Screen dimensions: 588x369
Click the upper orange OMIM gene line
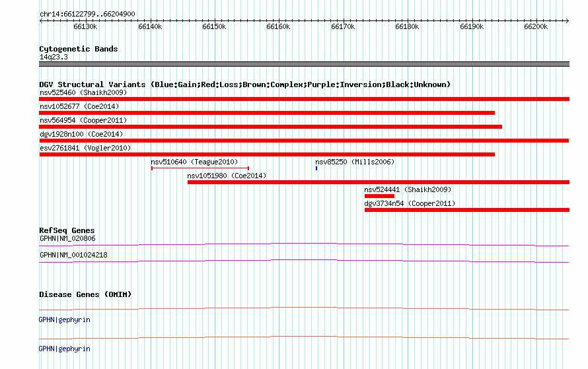(x=304, y=309)
